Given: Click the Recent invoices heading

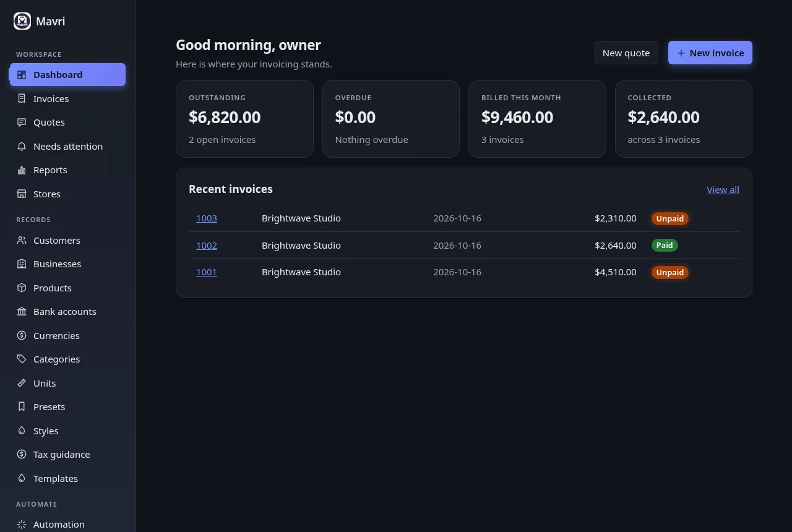Looking at the screenshot, I should coord(231,189).
